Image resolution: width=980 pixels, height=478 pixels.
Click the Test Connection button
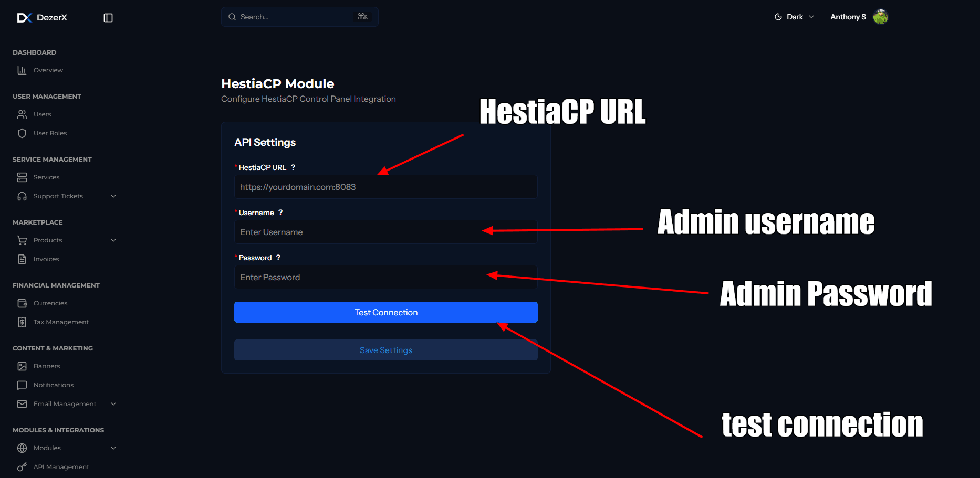pos(385,312)
